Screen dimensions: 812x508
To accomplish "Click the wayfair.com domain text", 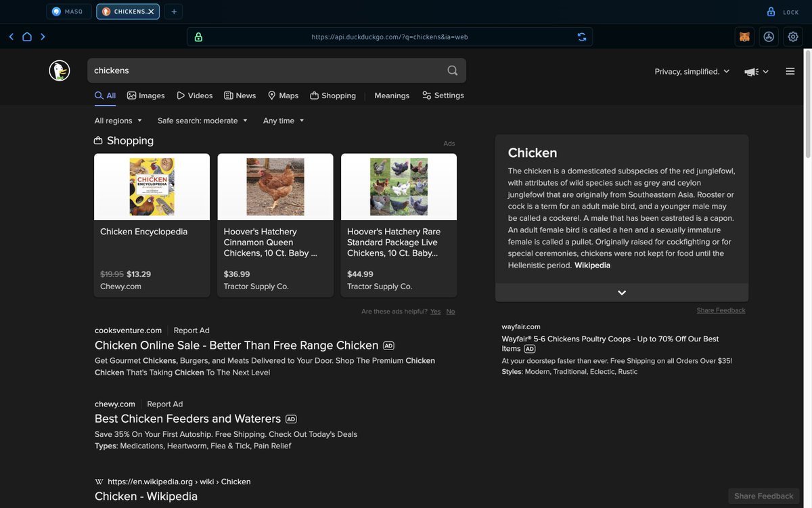I will (x=521, y=326).
